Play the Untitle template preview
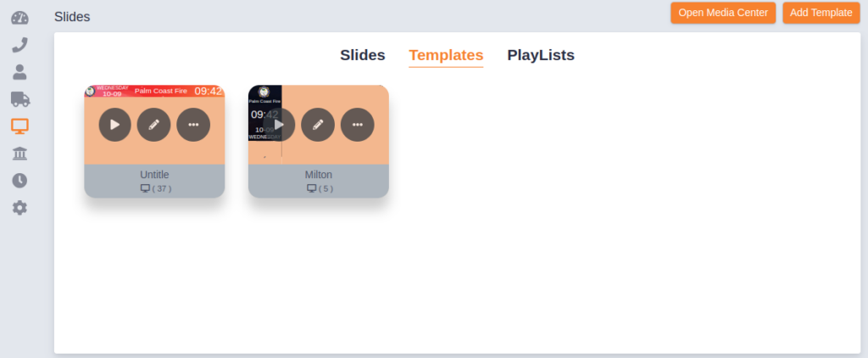 point(115,125)
